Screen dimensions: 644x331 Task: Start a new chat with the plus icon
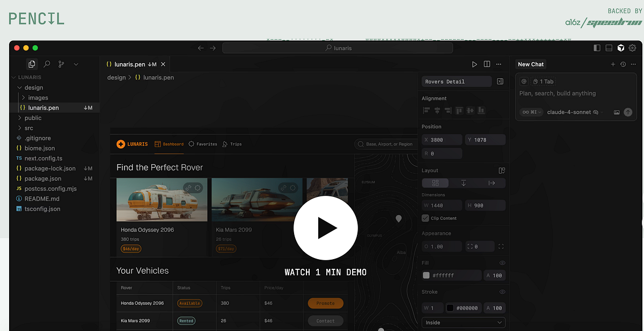(x=613, y=64)
